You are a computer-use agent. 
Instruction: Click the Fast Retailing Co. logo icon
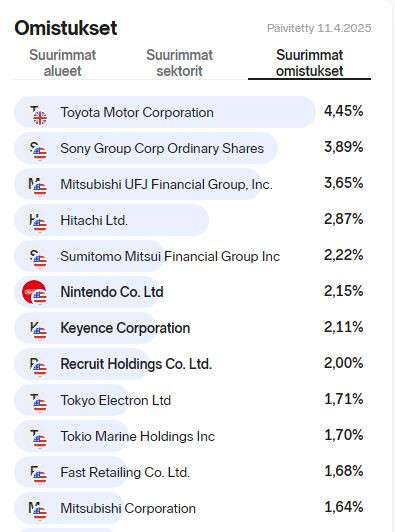tap(37, 474)
